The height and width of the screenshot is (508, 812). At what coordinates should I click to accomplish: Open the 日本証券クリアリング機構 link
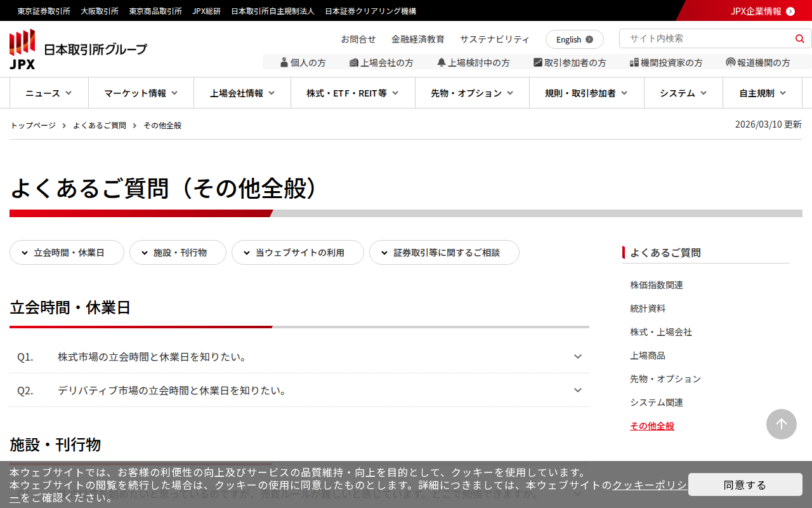(x=370, y=11)
